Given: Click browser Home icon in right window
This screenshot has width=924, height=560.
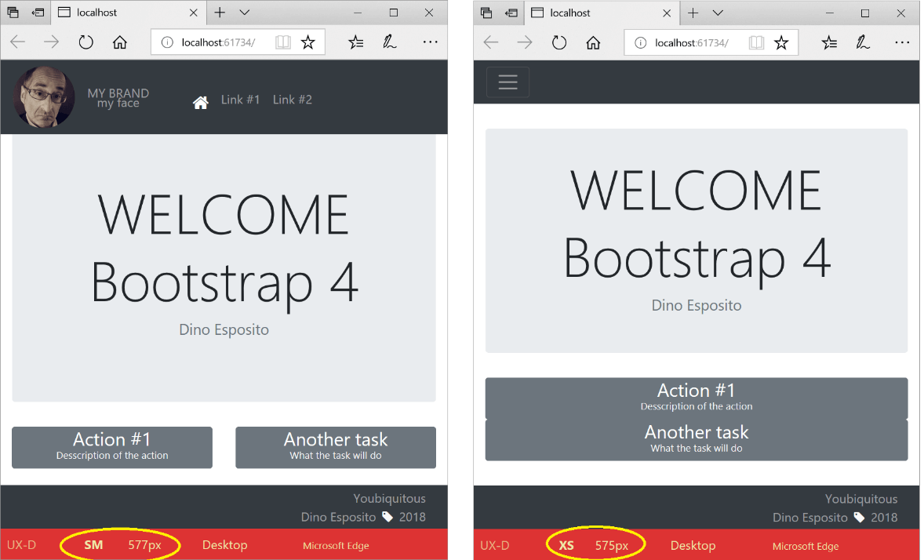Looking at the screenshot, I should pyautogui.click(x=594, y=42).
